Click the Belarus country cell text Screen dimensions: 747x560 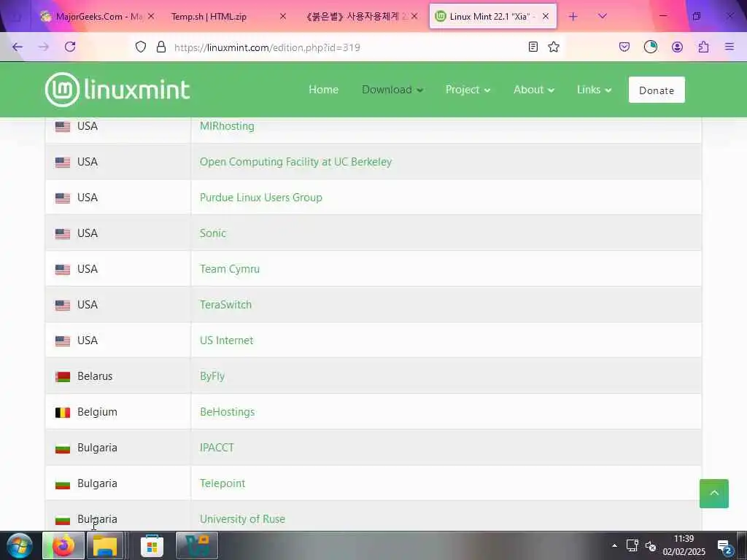point(95,376)
